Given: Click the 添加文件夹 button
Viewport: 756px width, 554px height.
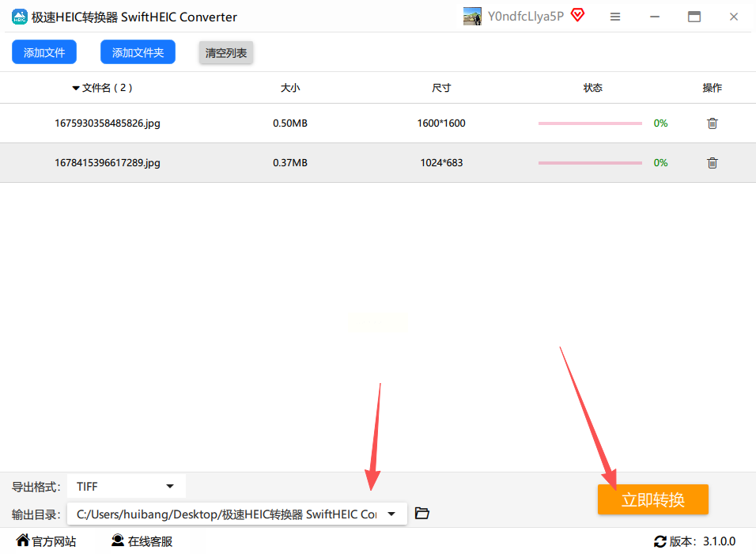Looking at the screenshot, I should pos(138,52).
